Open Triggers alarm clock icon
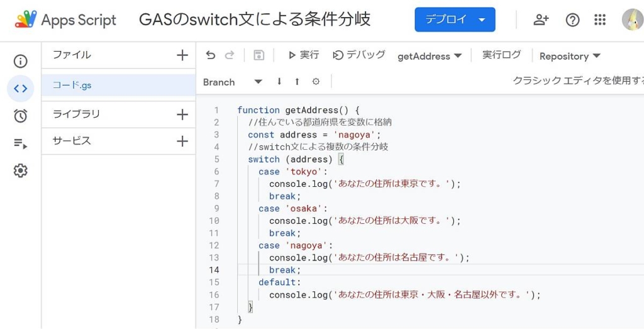644x329 pixels. click(x=21, y=116)
